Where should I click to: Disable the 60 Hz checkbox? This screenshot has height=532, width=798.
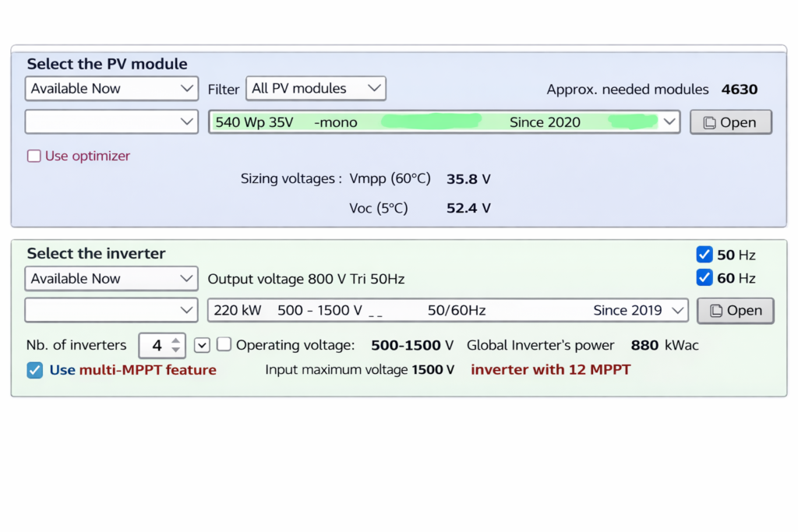(x=704, y=277)
